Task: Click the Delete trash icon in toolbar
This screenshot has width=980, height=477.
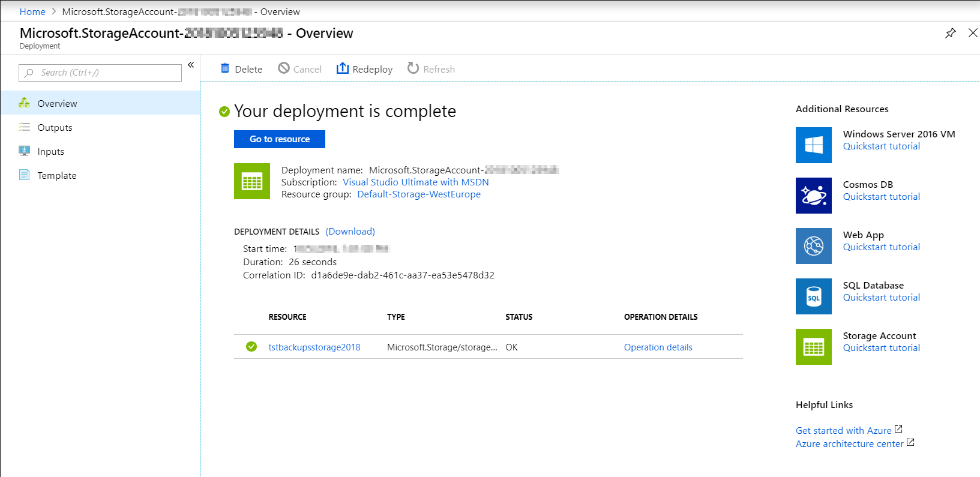Action: pos(225,68)
